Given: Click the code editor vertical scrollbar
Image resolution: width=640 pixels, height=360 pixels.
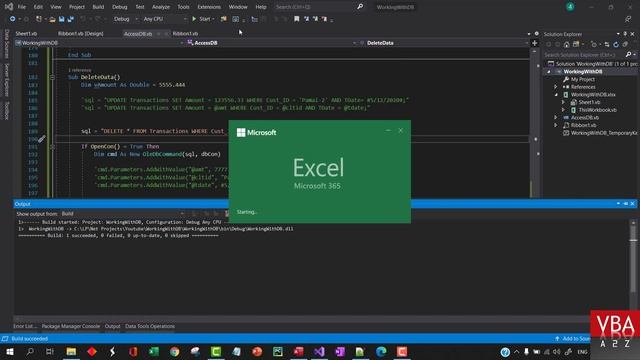Looking at the screenshot, I should click(x=535, y=122).
